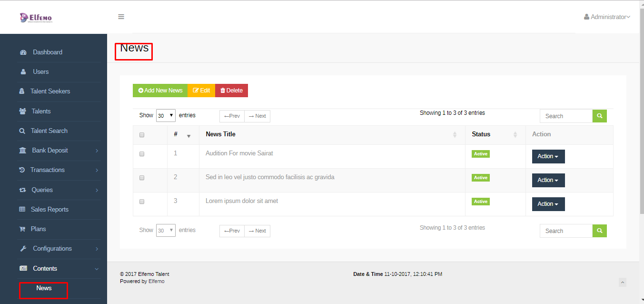The width and height of the screenshot is (644, 304).
Task: Click the Contents newspaper icon
Action: pos(23,269)
